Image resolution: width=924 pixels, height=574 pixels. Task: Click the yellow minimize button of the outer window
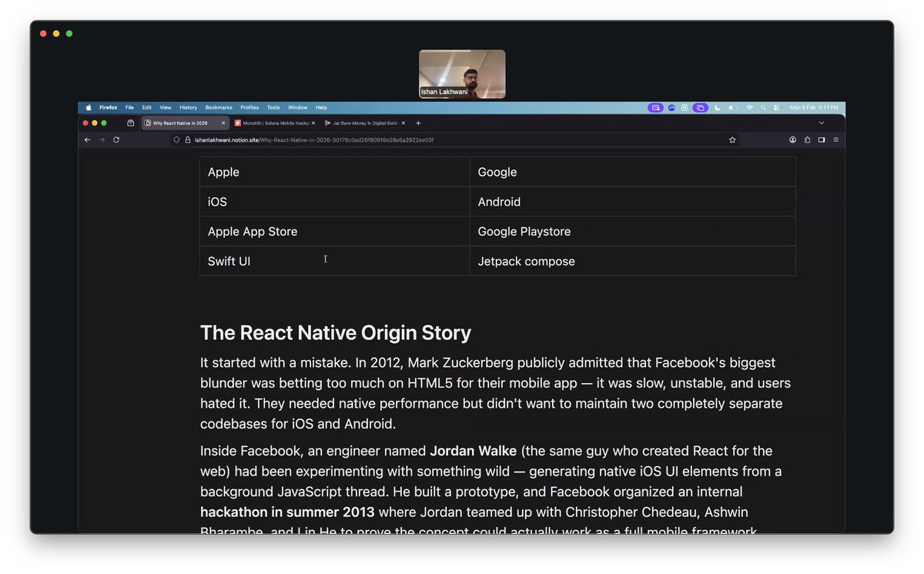[56, 34]
